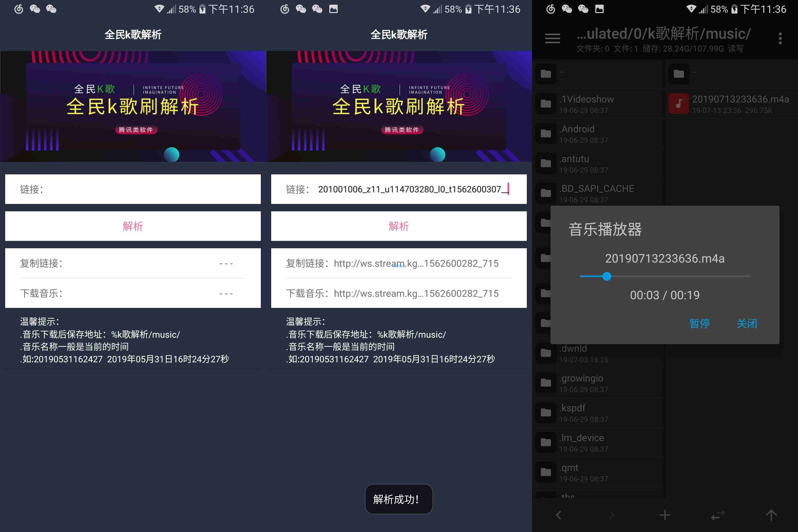
Task: Open the three-dot overflow menu
Action: point(780,38)
